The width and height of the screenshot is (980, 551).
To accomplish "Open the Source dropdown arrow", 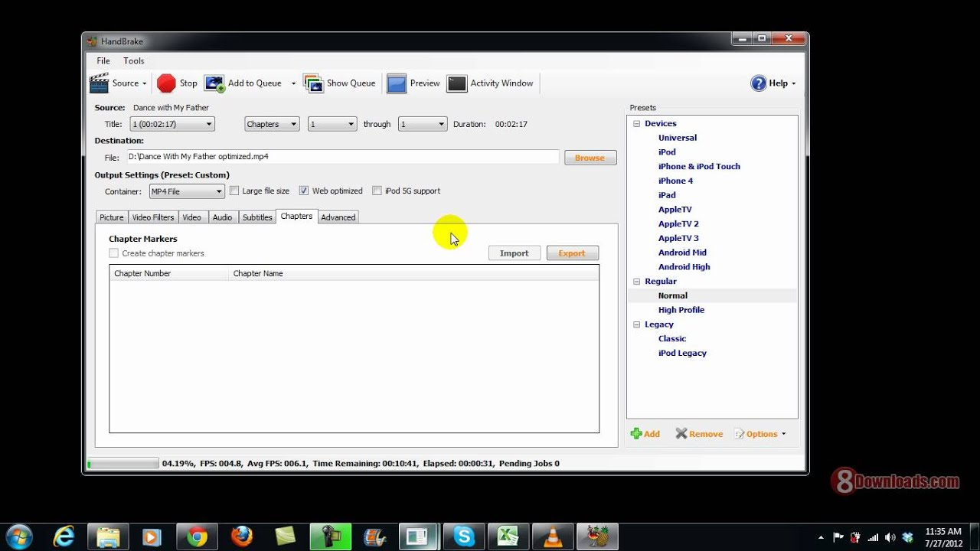I will point(145,83).
